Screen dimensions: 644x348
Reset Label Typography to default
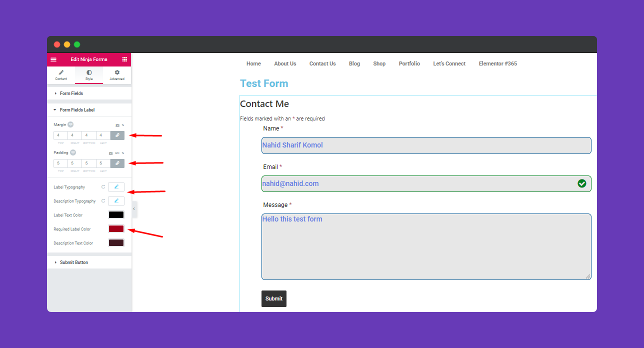[103, 187]
